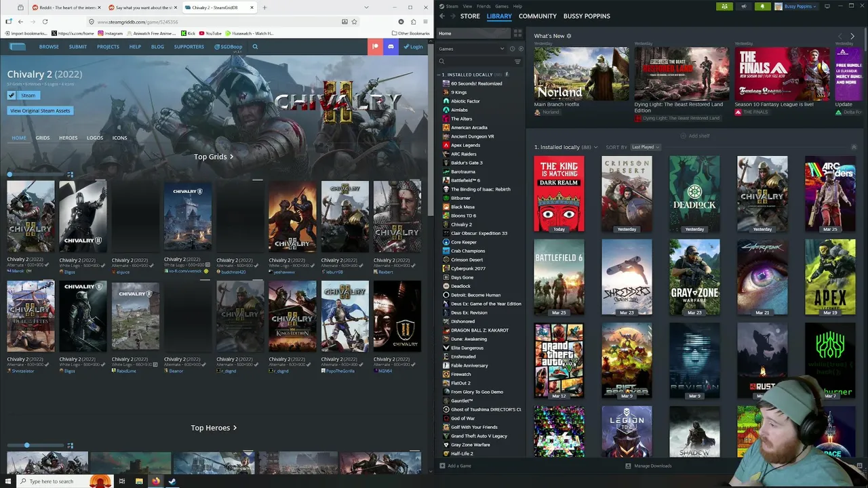Image resolution: width=868 pixels, height=488 pixels.
Task: Toggle the Steam platform checkbox on SteamGridDB
Action: point(12,96)
